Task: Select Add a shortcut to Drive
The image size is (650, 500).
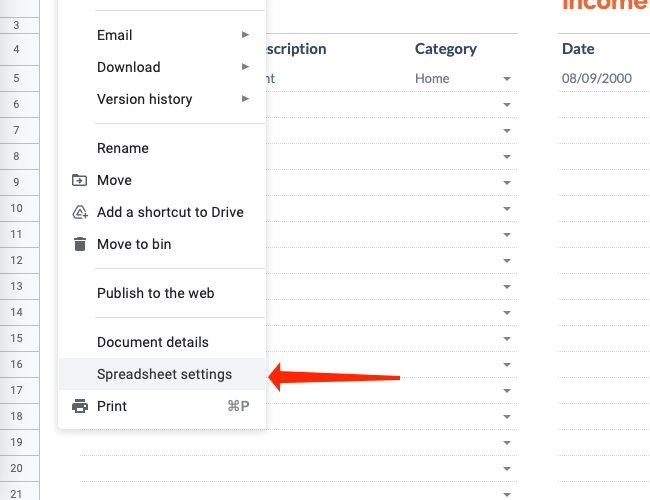Action: click(x=170, y=212)
